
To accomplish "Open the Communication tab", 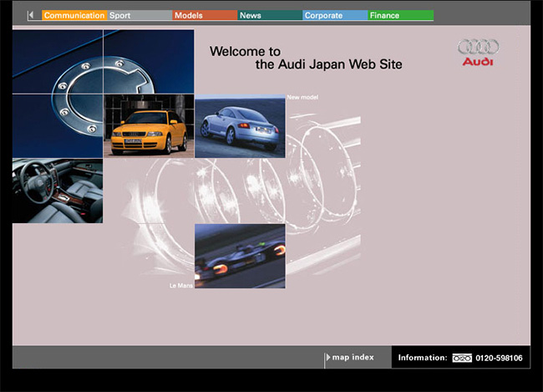I will (74, 15).
